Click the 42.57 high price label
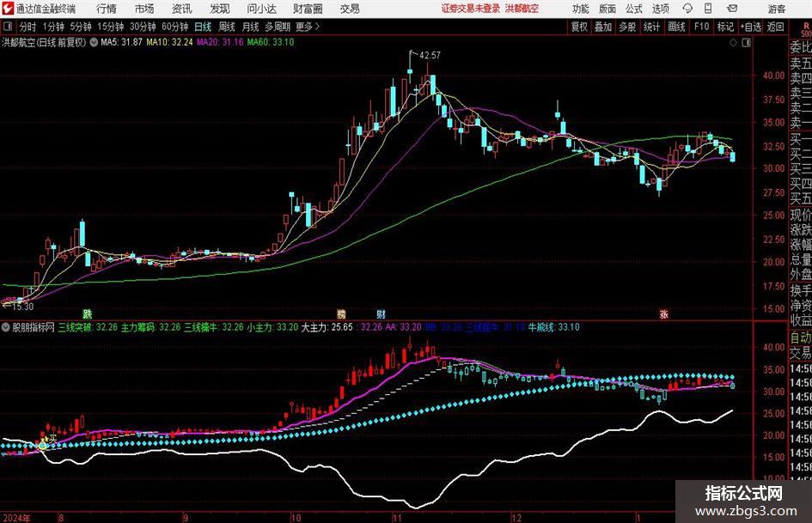The image size is (812, 523). click(x=430, y=56)
